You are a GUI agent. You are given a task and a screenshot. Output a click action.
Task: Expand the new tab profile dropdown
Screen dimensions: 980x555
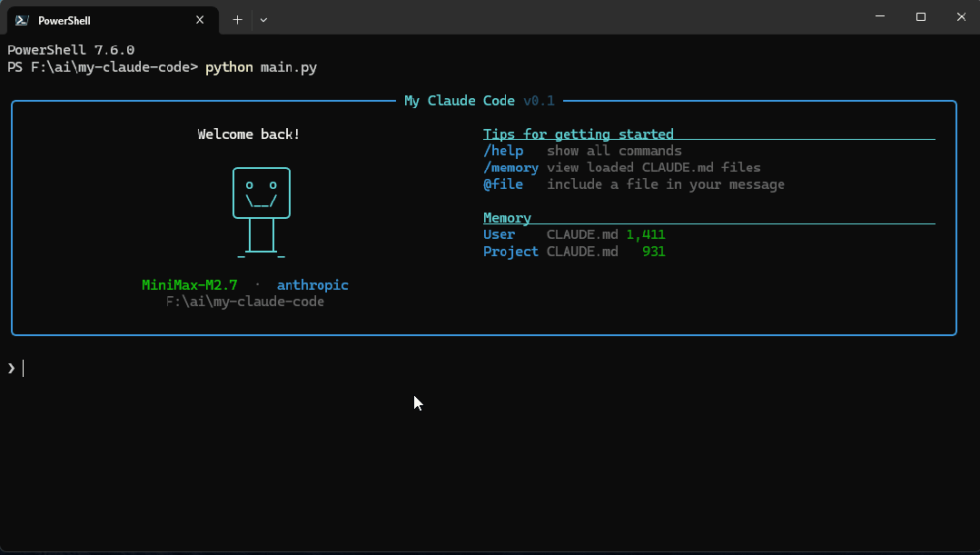point(263,20)
